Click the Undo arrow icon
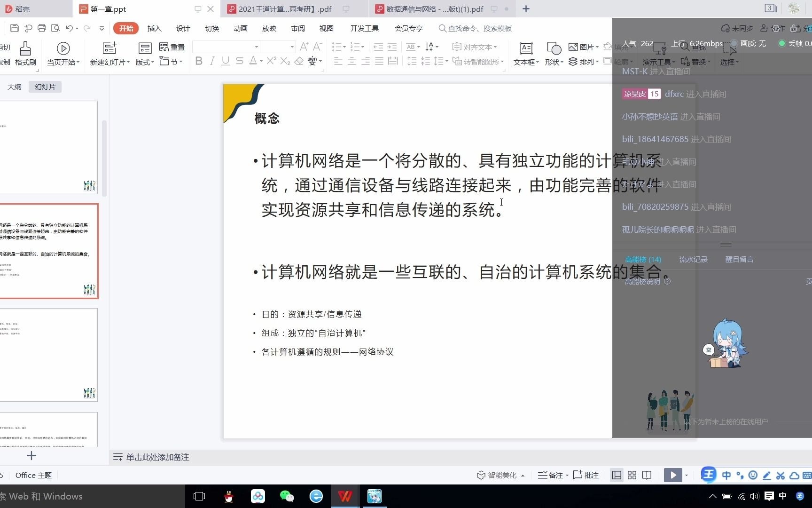Viewport: 812px width, 508px height. [x=69, y=28]
